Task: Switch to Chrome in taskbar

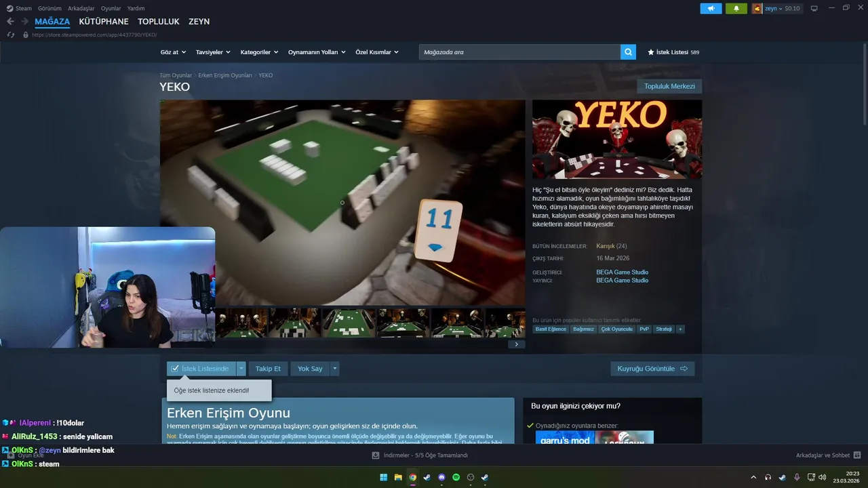Action: point(412,477)
